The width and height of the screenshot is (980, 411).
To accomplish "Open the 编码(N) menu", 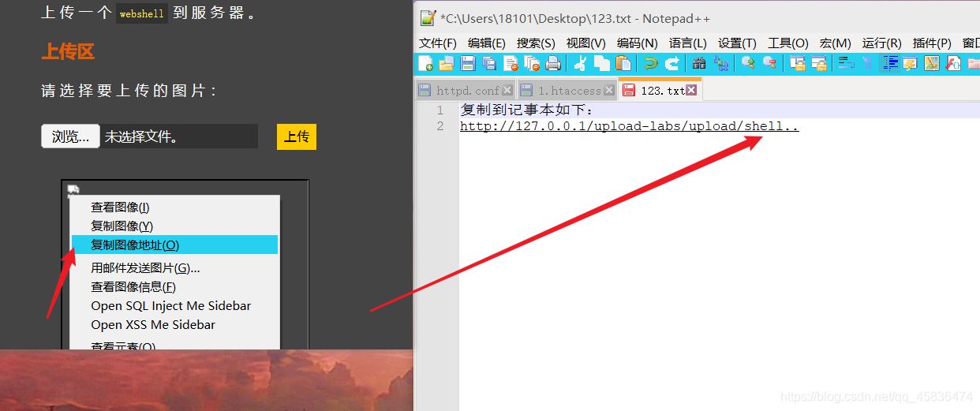I will [637, 43].
